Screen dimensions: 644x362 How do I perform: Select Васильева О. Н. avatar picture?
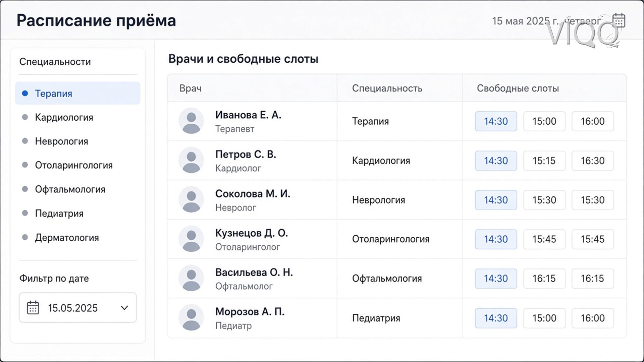click(191, 278)
